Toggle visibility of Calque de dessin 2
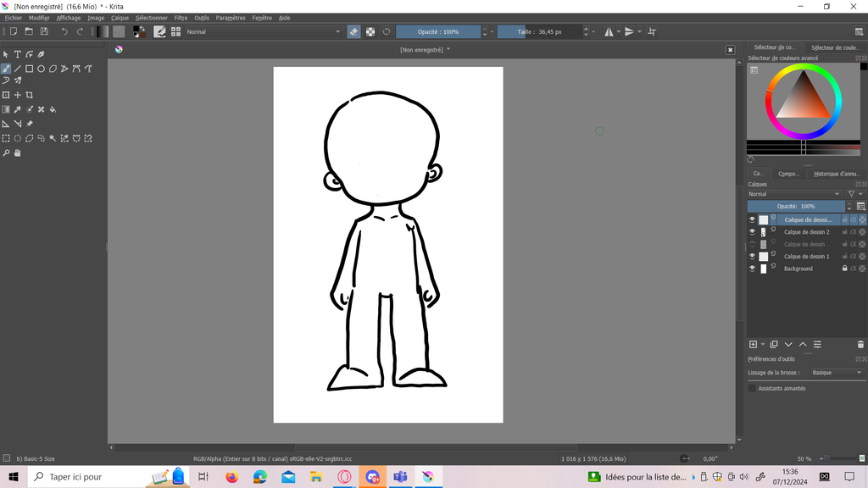 pyautogui.click(x=752, y=232)
